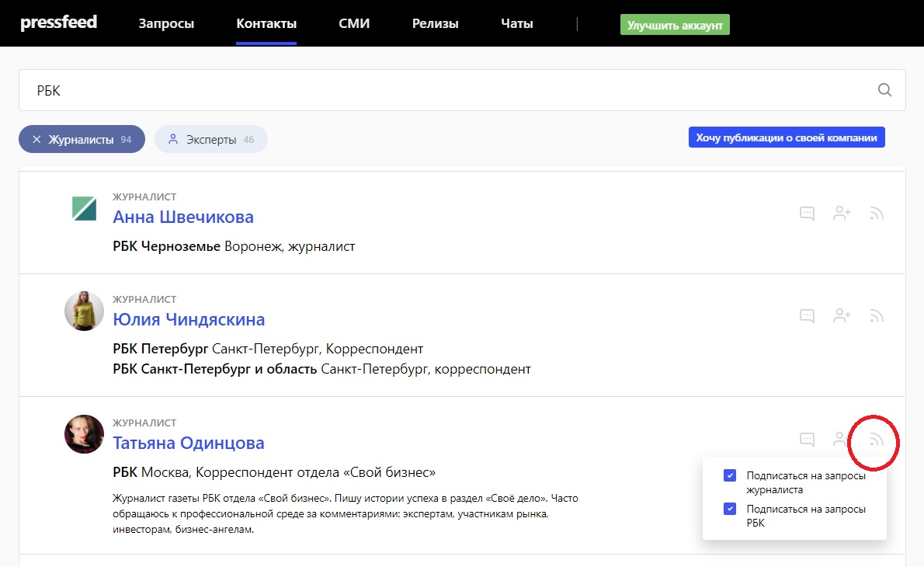Go to the СМИ tab

(354, 23)
